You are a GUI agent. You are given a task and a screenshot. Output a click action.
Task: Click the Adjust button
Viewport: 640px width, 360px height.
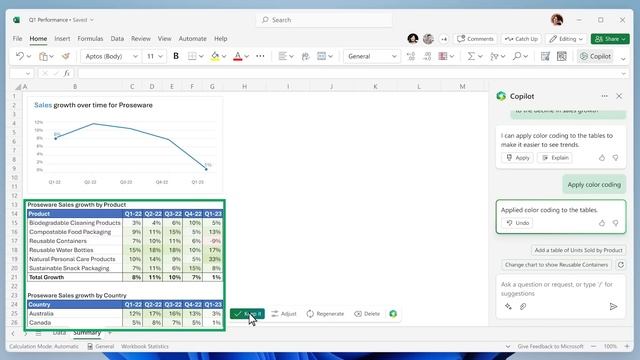pyautogui.click(x=284, y=313)
